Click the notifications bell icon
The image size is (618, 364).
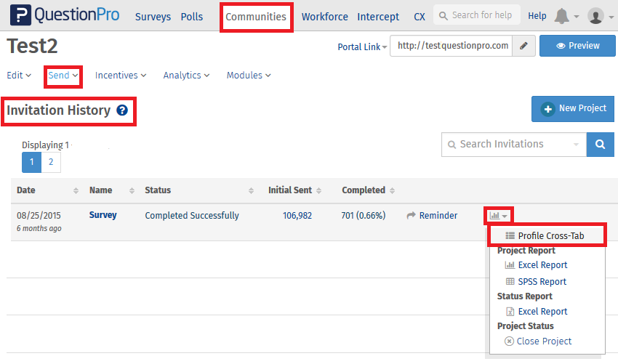[x=562, y=16]
